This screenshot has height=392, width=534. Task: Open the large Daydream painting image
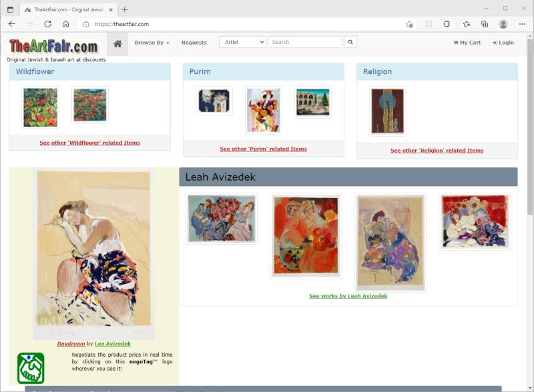point(93,253)
